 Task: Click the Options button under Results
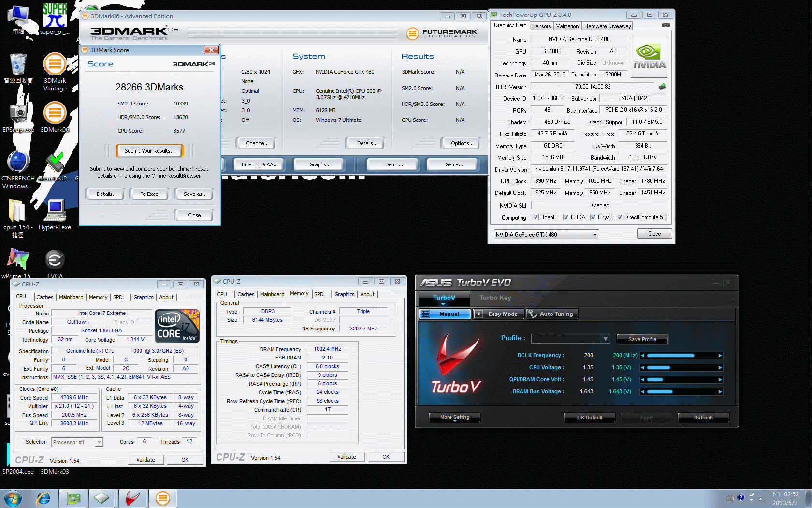(x=462, y=143)
